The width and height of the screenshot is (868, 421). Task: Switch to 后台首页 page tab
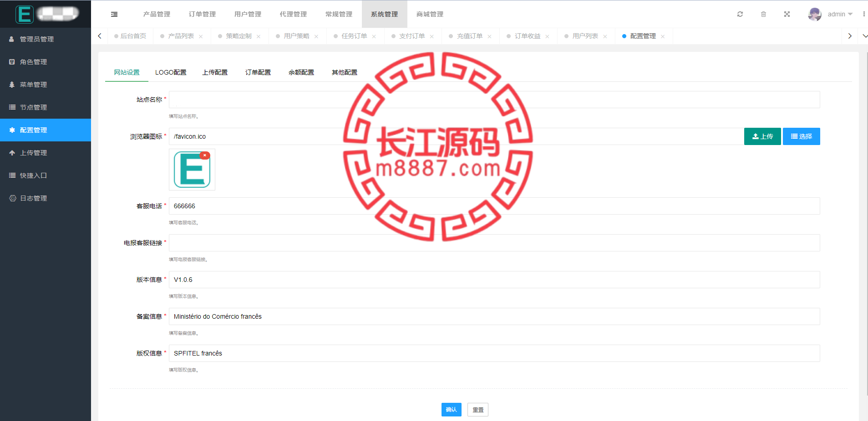coord(130,36)
